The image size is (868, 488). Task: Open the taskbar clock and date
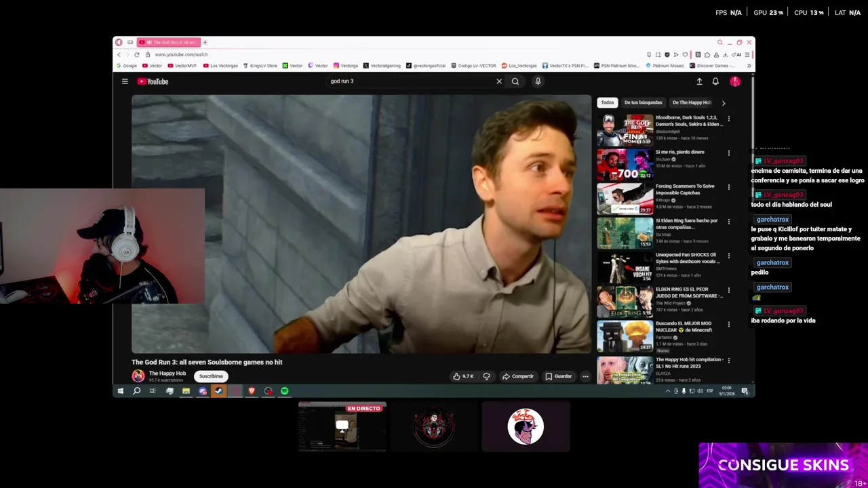tap(727, 391)
